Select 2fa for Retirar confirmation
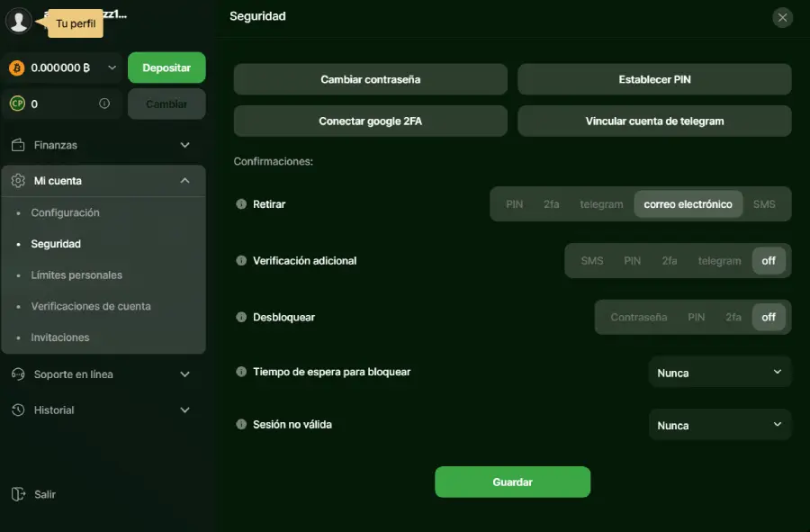Image resolution: width=810 pixels, height=532 pixels. 551,204
